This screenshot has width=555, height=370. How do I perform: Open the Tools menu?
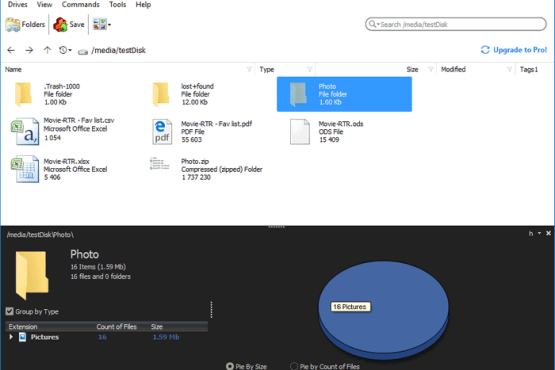click(118, 5)
